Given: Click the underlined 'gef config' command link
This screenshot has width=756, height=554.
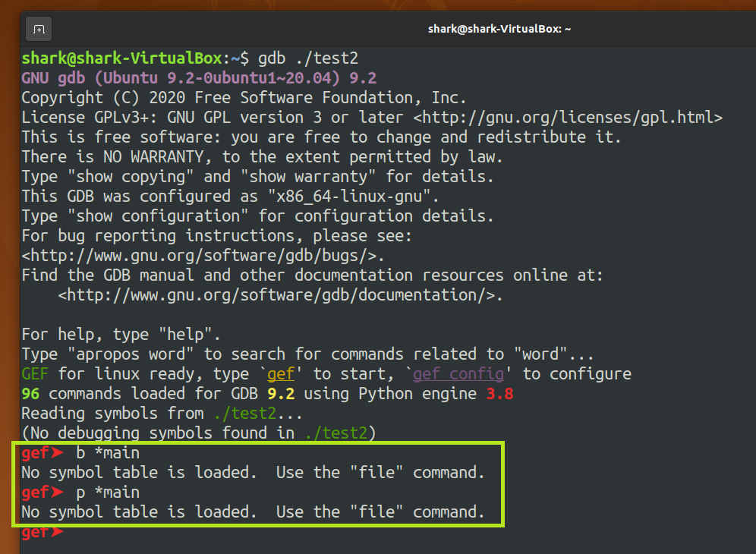Looking at the screenshot, I should pyautogui.click(x=458, y=374).
